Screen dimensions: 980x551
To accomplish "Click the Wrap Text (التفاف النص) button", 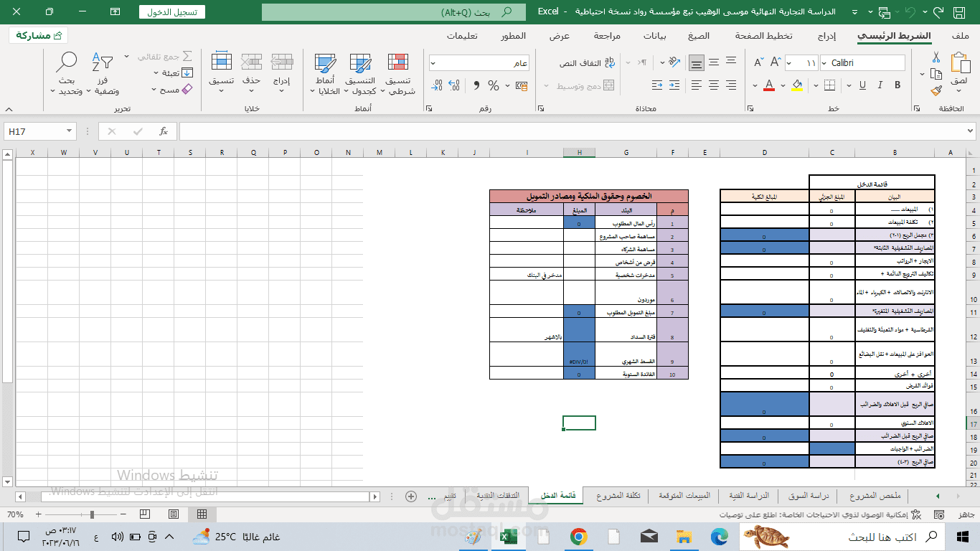I will click(588, 63).
